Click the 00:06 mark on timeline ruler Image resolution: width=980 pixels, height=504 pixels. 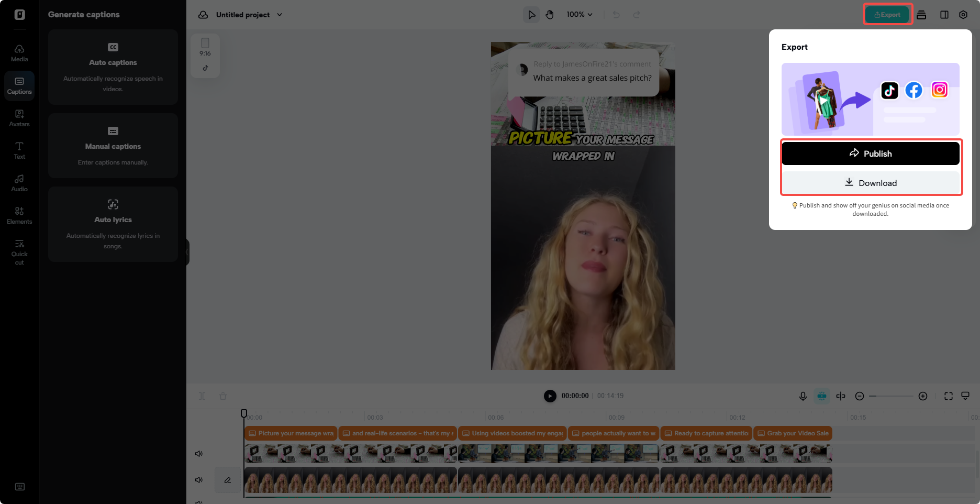[x=496, y=418]
